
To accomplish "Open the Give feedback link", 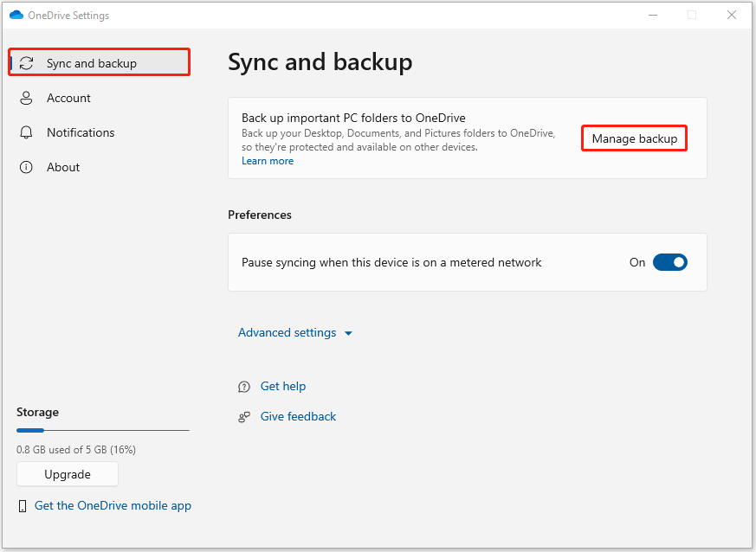I will click(x=298, y=417).
